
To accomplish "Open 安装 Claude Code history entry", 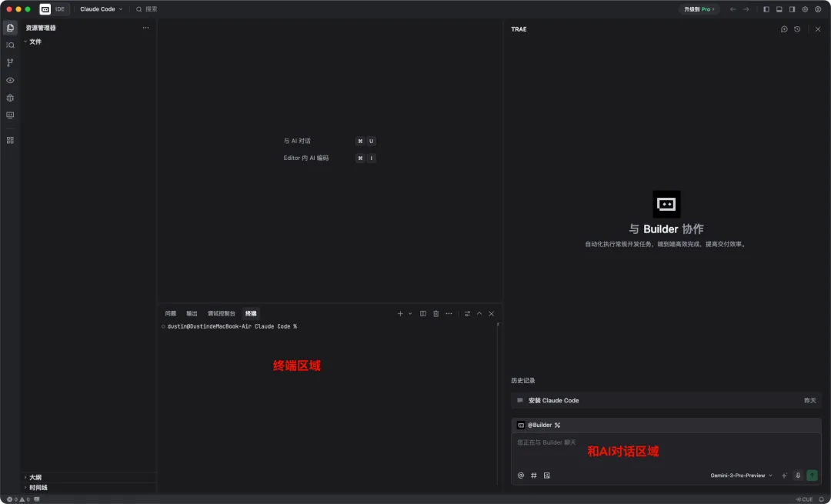I will (666, 401).
